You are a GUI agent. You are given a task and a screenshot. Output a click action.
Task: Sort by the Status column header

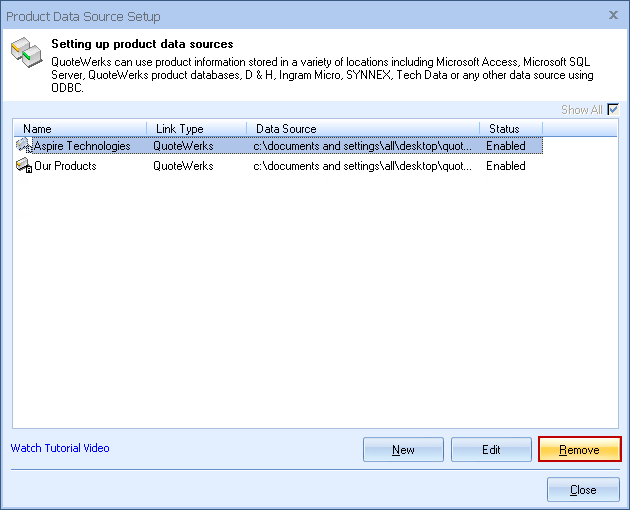click(x=510, y=129)
